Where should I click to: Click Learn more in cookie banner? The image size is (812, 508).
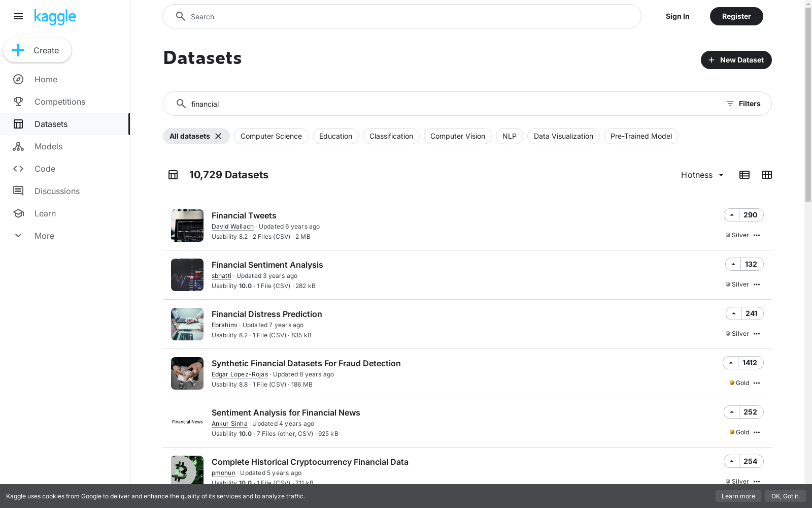pyautogui.click(x=738, y=496)
